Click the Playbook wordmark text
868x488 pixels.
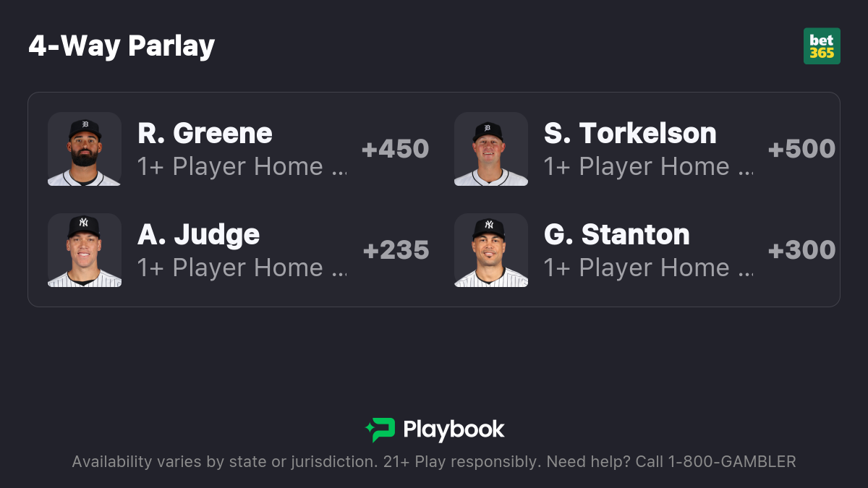tap(454, 429)
